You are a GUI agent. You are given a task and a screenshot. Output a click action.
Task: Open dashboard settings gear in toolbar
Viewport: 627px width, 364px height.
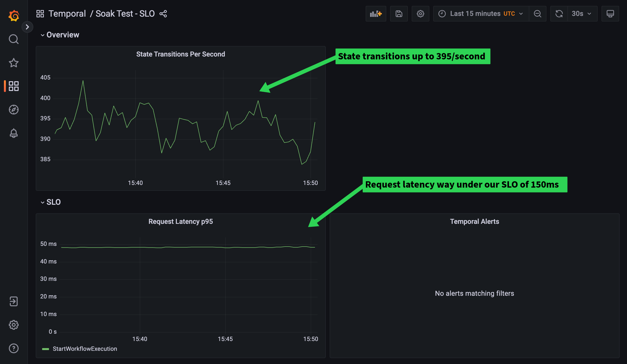coord(421,14)
